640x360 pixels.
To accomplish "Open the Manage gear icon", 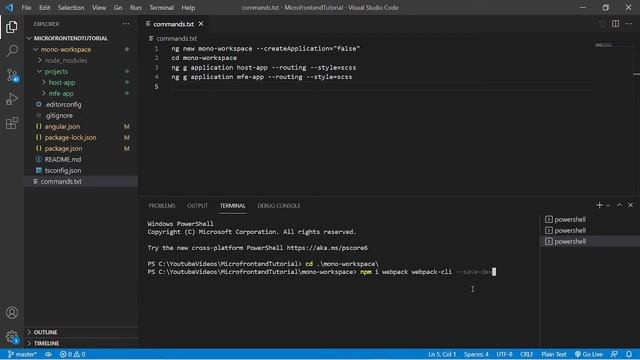I will pos(12,337).
